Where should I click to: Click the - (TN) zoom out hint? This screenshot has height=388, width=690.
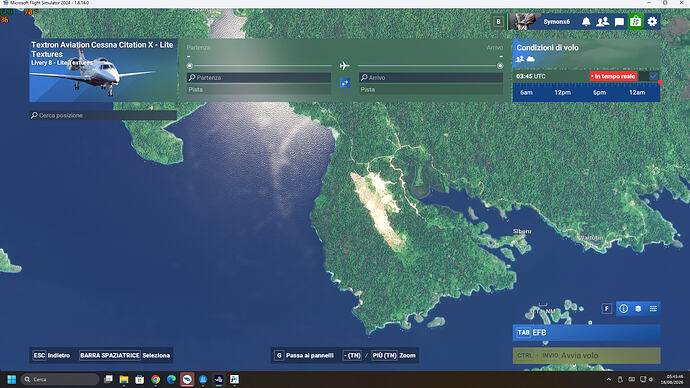coord(352,355)
